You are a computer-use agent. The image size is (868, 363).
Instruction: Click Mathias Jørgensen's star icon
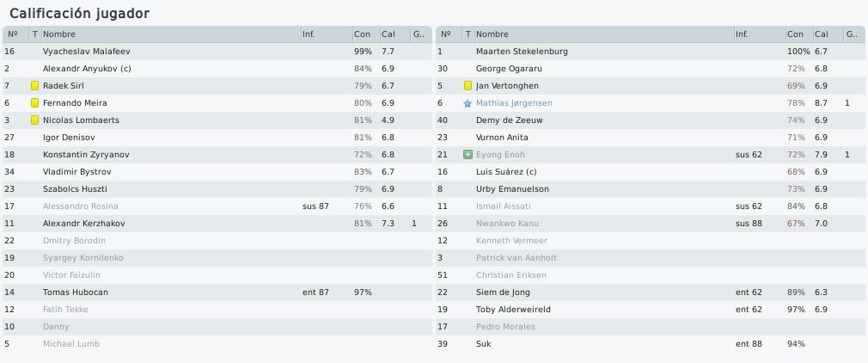pos(468,103)
